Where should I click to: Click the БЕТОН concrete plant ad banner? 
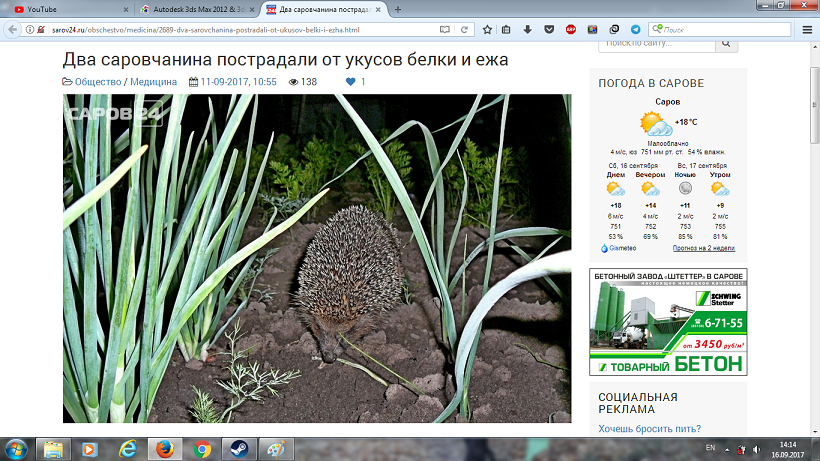coord(668,322)
